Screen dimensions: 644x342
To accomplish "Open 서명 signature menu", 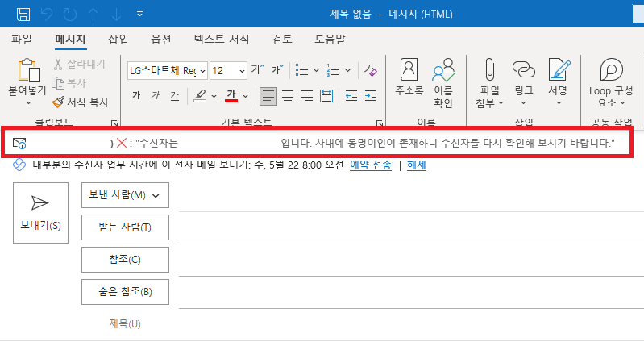I will point(559,81).
